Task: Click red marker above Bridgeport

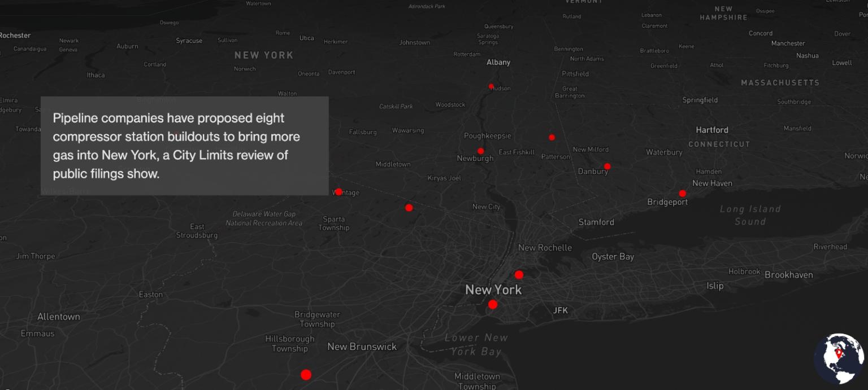Action: [682, 194]
